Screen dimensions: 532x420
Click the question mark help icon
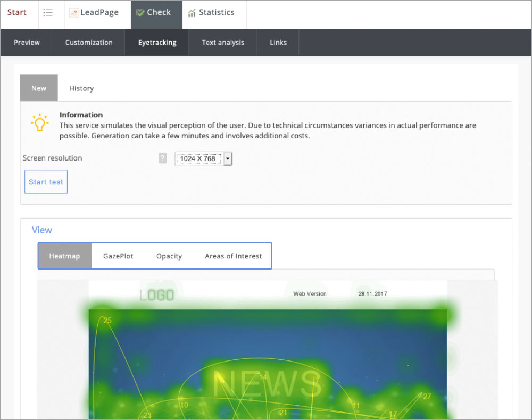[163, 158]
